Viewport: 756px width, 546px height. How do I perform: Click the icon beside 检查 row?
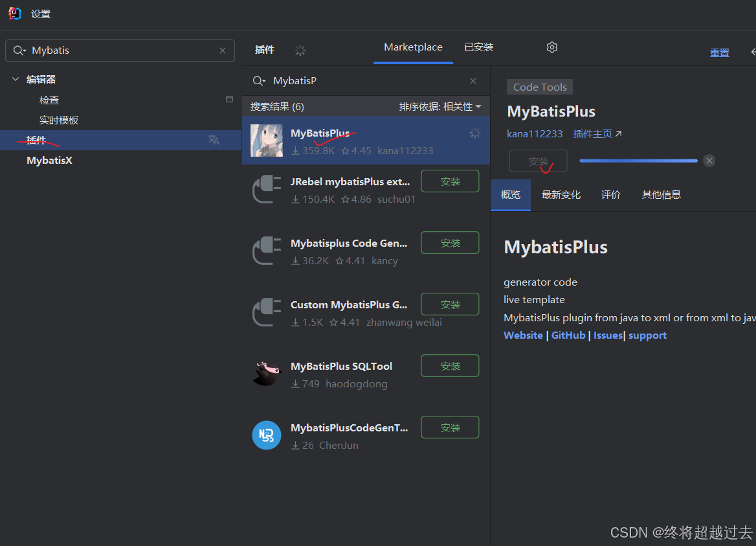click(x=230, y=99)
